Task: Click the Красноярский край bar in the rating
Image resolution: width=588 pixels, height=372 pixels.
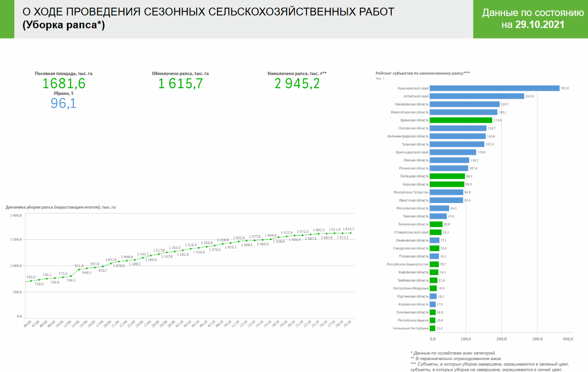Action: click(x=494, y=88)
